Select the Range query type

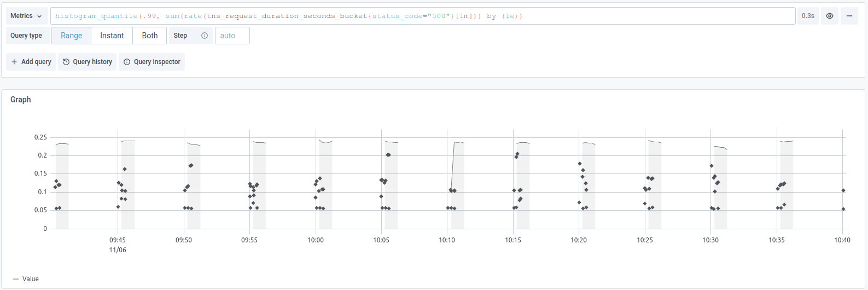point(71,36)
